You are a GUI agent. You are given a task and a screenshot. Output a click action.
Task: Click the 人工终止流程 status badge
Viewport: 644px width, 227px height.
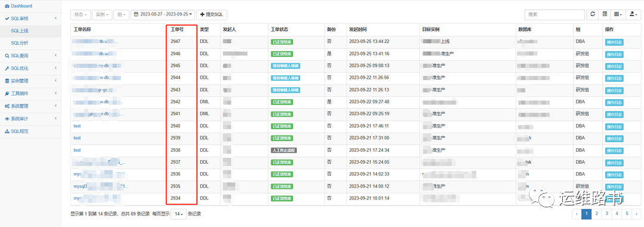pyautogui.click(x=284, y=151)
